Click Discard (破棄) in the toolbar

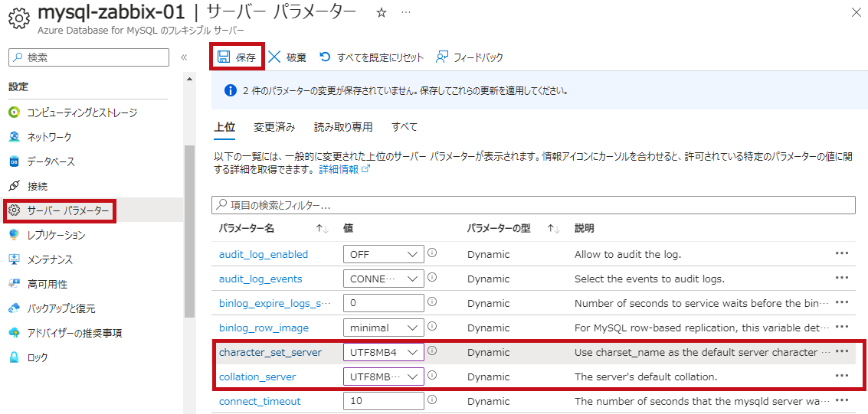coord(287,57)
